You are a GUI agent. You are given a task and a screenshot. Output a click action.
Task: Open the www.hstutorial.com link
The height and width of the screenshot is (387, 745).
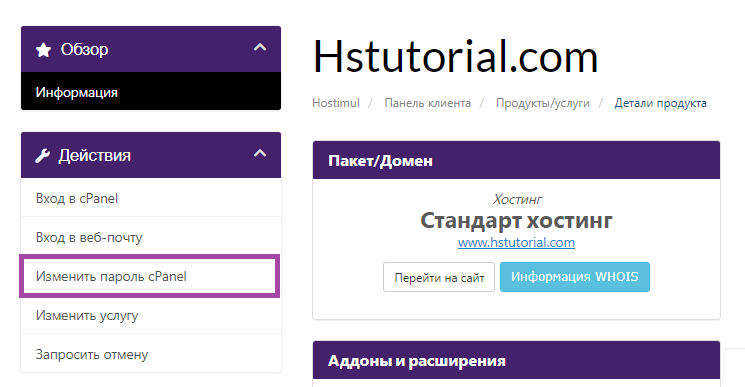click(x=516, y=242)
